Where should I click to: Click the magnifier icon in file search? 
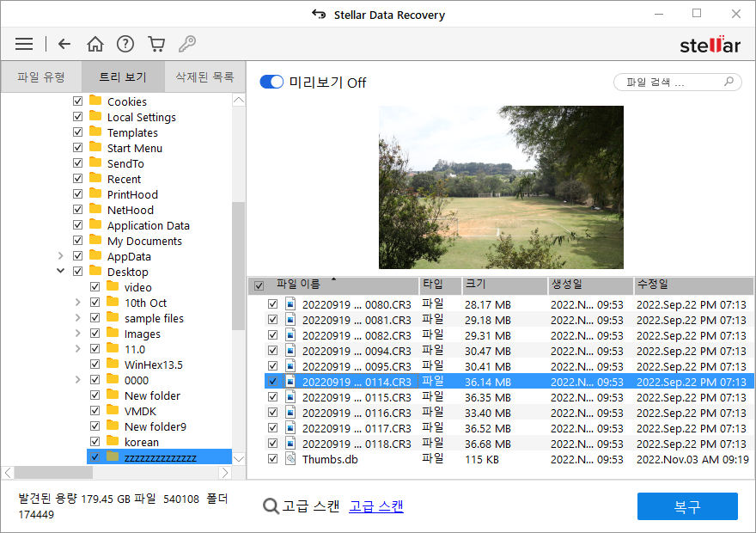[729, 83]
